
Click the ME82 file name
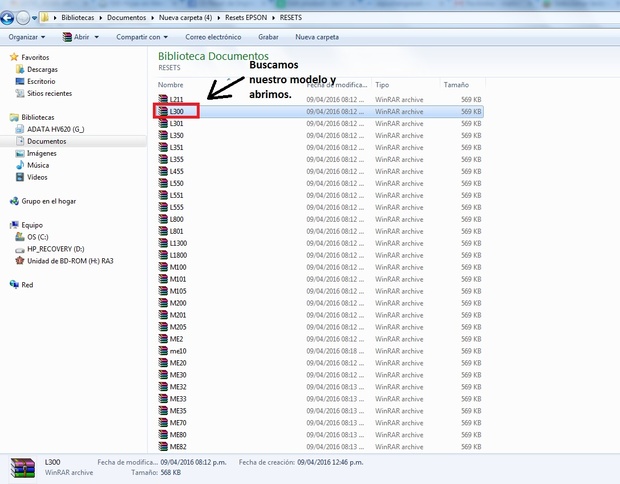(x=178, y=446)
